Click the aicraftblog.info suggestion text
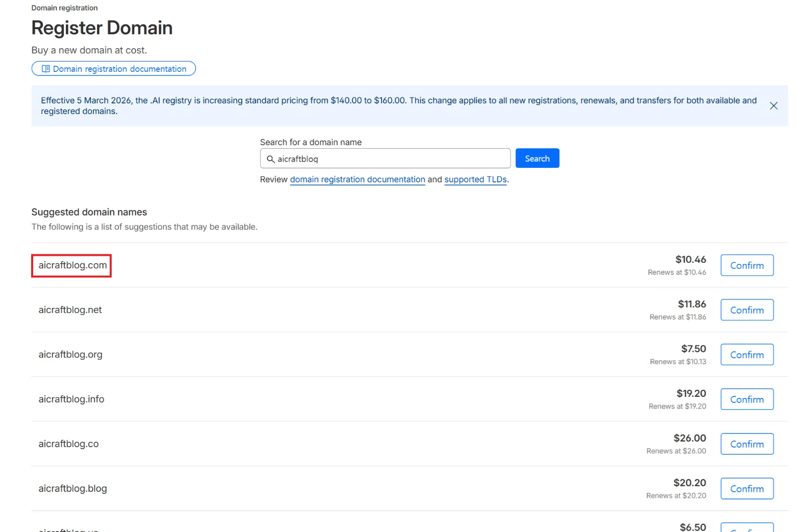This screenshot has height=532, width=804. click(x=71, y=399)
